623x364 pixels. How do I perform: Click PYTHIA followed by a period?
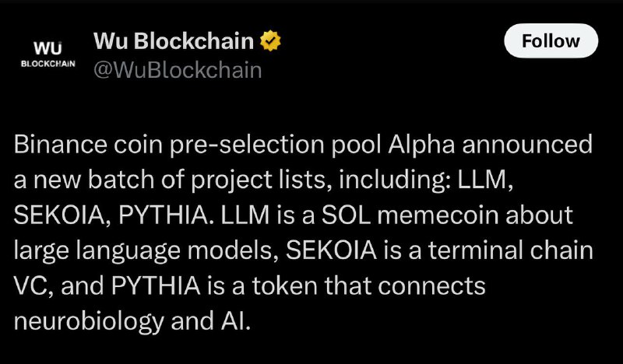click(x=164, y=215)
